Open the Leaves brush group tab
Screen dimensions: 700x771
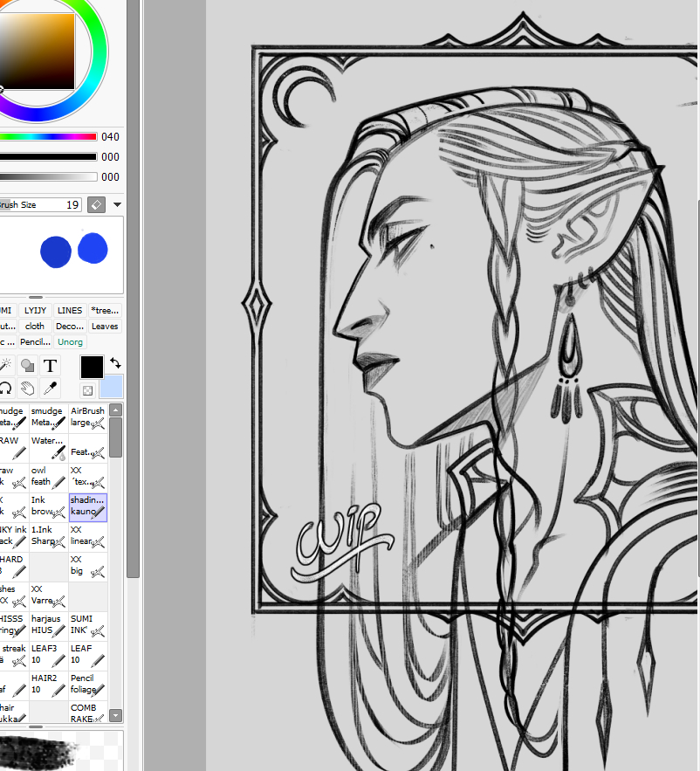click(105, 327)
